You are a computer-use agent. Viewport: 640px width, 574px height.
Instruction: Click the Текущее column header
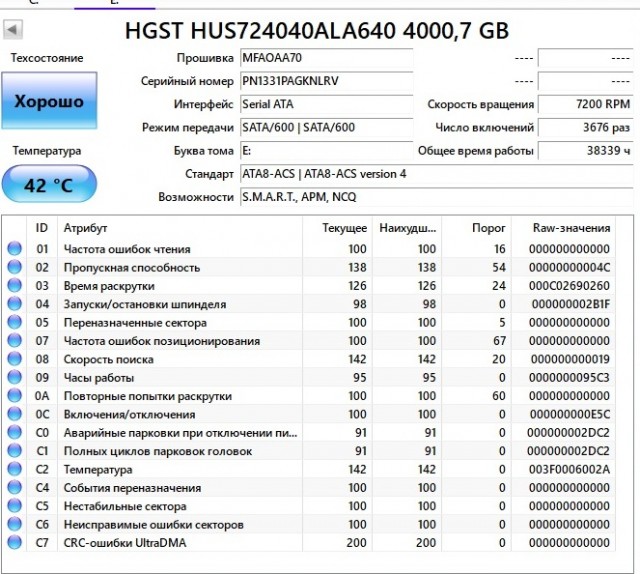point(337,228)
